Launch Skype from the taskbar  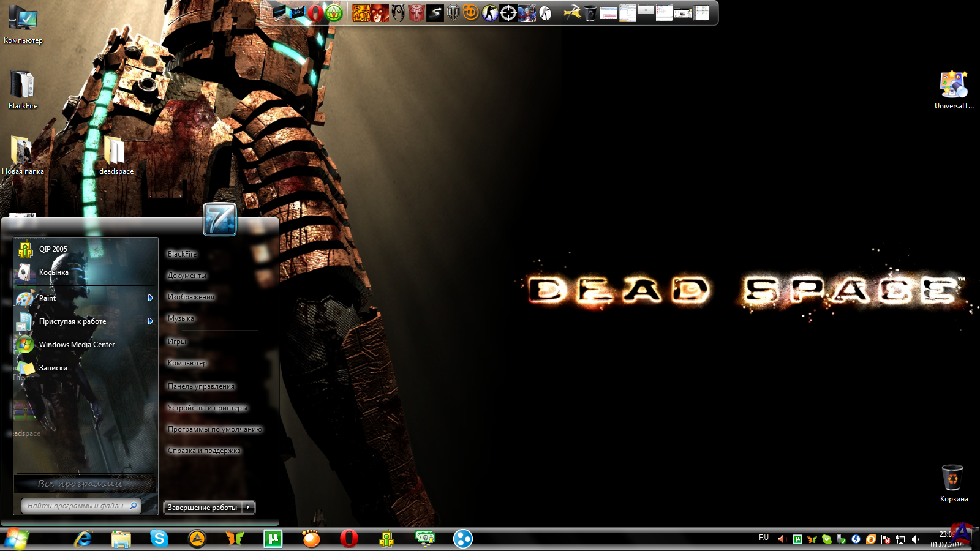tap(159, 539)
